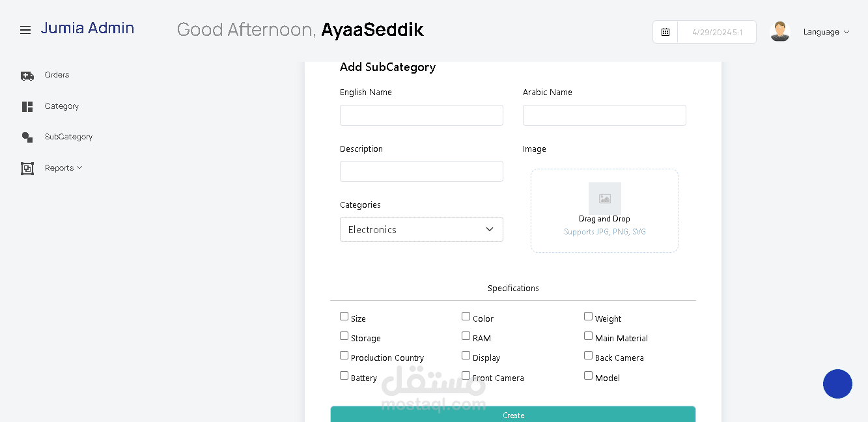Click the hamburger menu icon
Screen dimensions: 868x422
[25, 30]
